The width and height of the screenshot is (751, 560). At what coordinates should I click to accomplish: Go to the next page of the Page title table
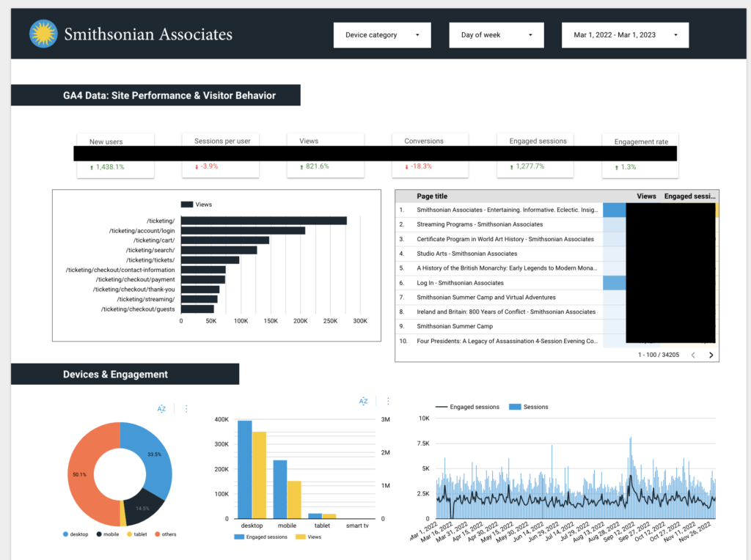(x=711, y=355)
